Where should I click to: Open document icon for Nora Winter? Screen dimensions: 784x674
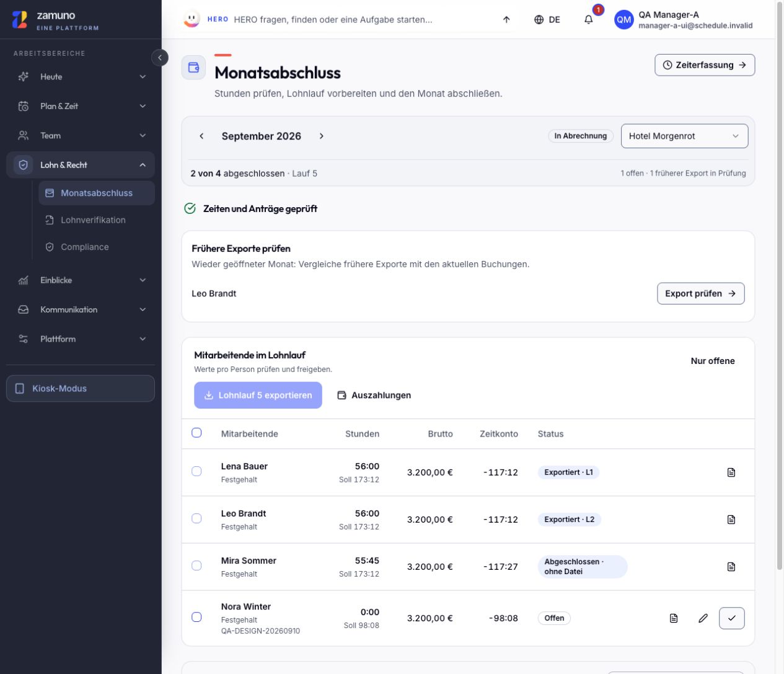coord(674,618)
